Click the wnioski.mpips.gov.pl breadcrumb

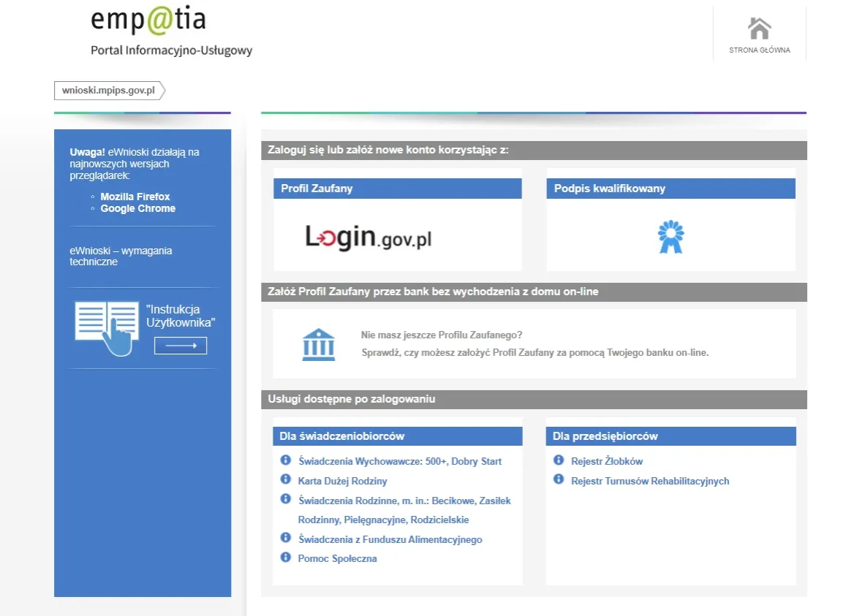(108, 91)
